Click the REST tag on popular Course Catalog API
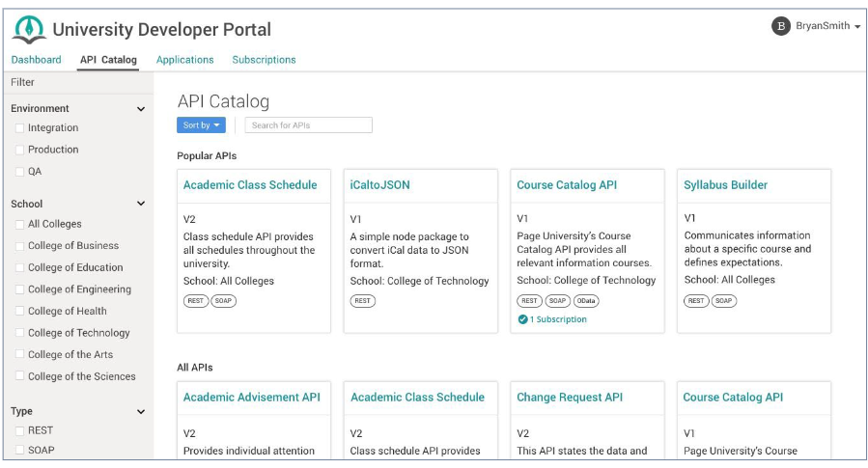 [x=529, y=301]
